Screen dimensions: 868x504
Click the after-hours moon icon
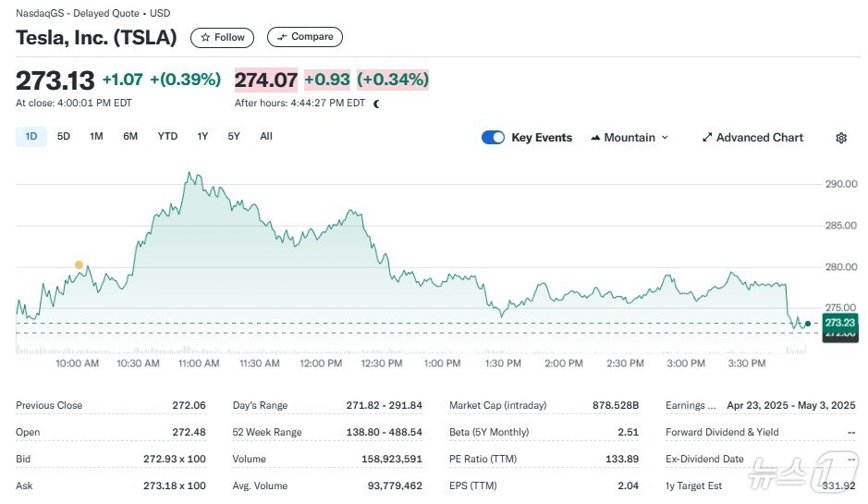tap(376, 104)
